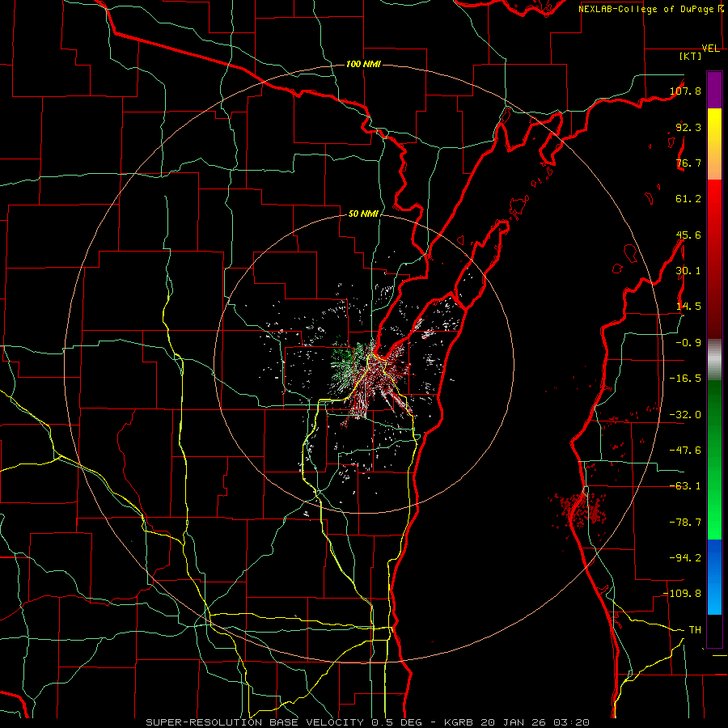Viewport: 728px width, 728px height.
Task: Select the -16.5 legend value
Action: click(x=685, y=379)
